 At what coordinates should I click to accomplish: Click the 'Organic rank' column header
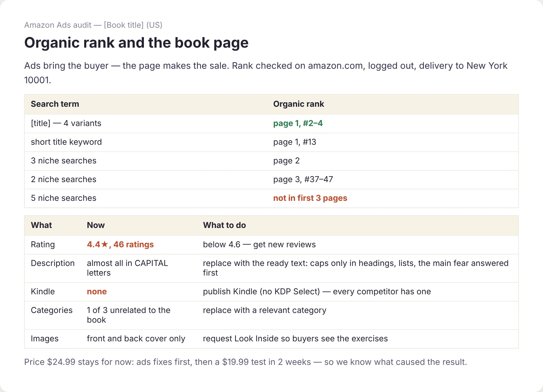tap(298, 104)
